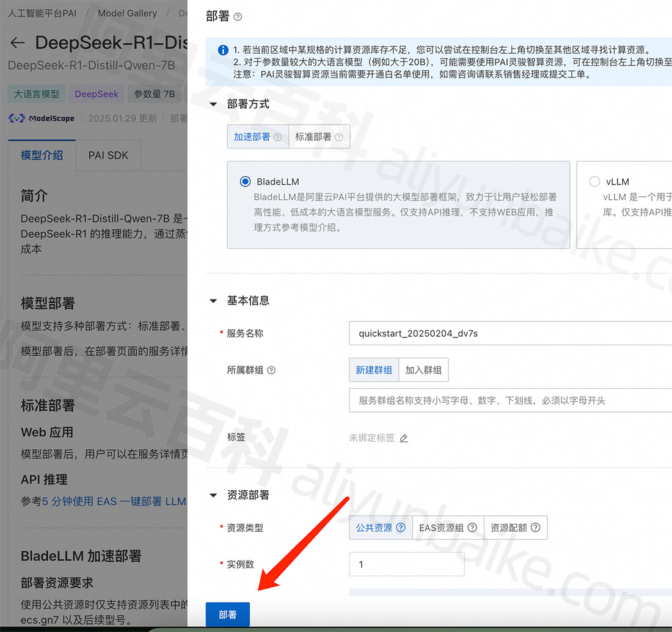
Task: Open the 5 分钟使用 EAS 一键部署 link
Action: pyautogui.click(x=114, y=501)
